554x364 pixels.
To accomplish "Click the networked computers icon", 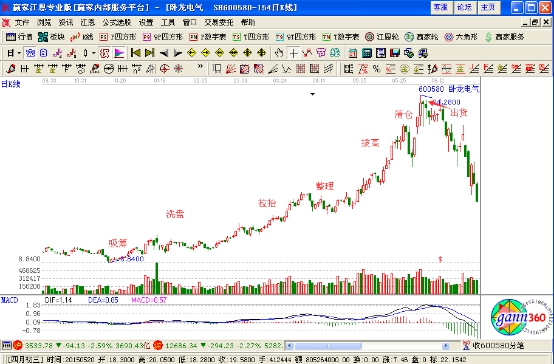I will coord(409,53).
